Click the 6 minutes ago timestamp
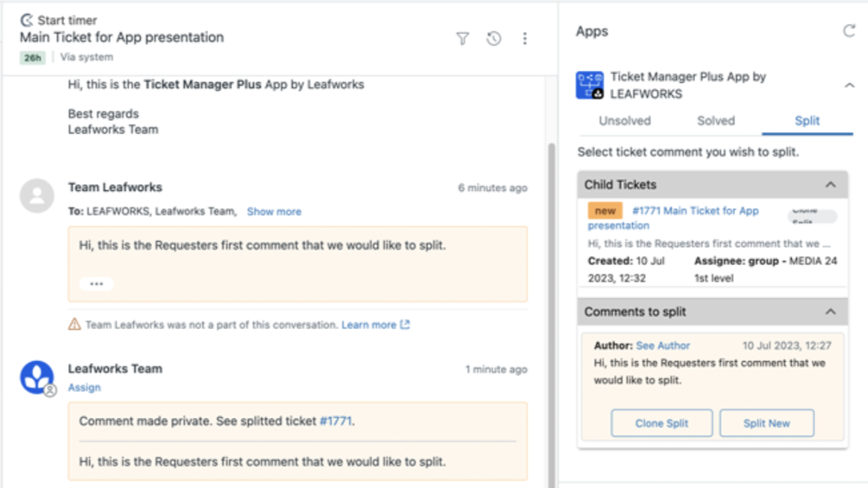This screenshot has height=488, width=868. tap(493, 188)
